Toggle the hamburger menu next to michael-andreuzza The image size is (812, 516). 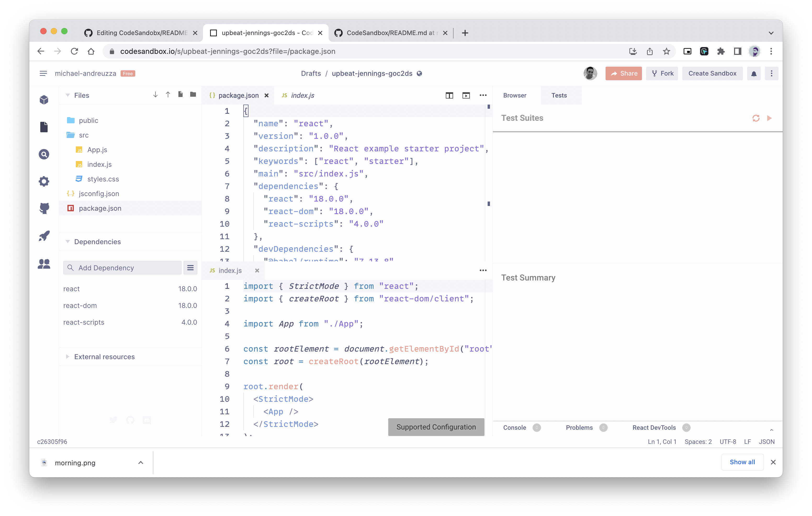[x=43, y=73]
